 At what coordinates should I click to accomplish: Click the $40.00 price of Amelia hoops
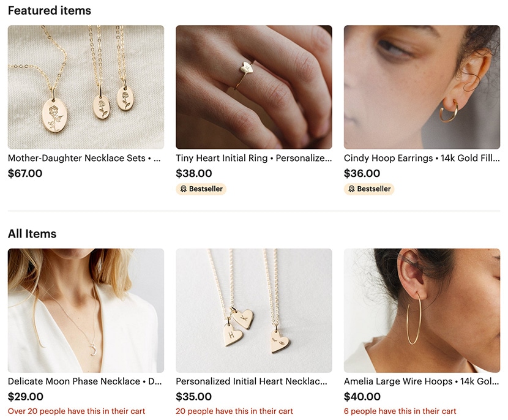click(x=362, y=397)
